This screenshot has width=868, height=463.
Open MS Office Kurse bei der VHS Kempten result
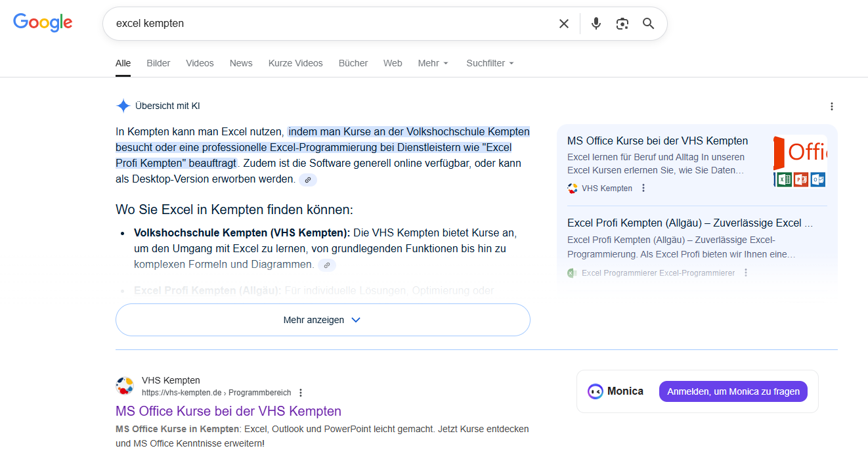(x=228, y=411)
